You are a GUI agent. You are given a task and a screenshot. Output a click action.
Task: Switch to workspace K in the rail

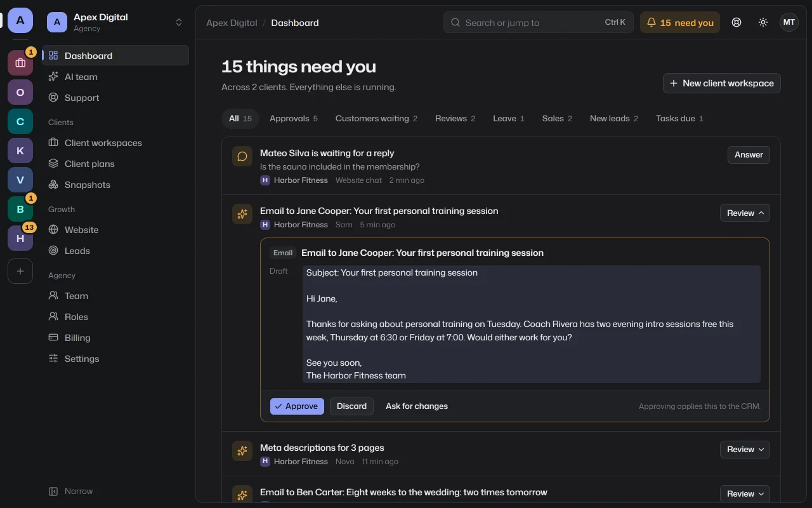20,150
